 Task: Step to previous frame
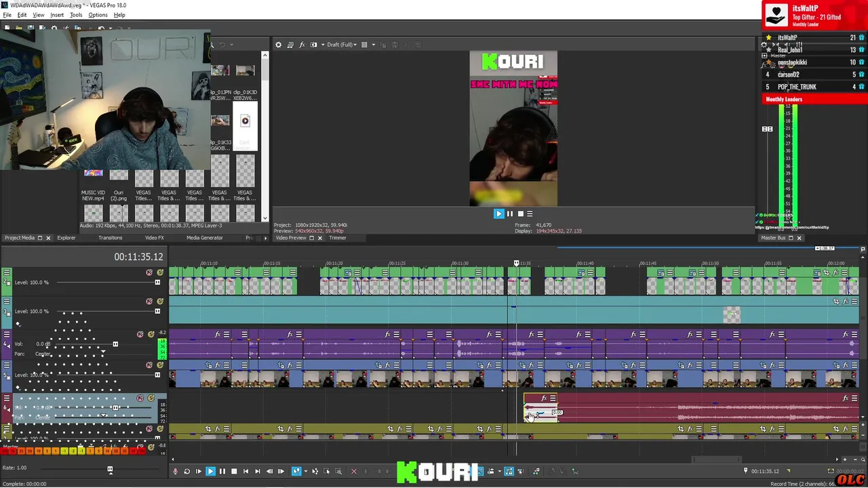pyautogui.click(x=270, y=471)
